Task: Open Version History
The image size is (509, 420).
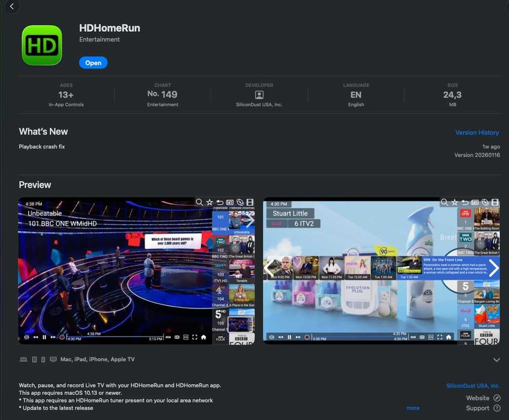Action: (x=477, y=133)
